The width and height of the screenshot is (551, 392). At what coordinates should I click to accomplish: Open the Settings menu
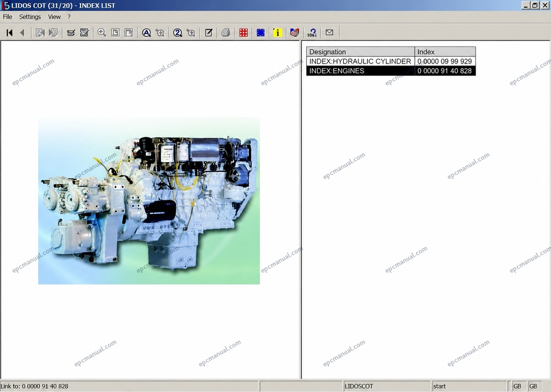click(x=30, y=17)
